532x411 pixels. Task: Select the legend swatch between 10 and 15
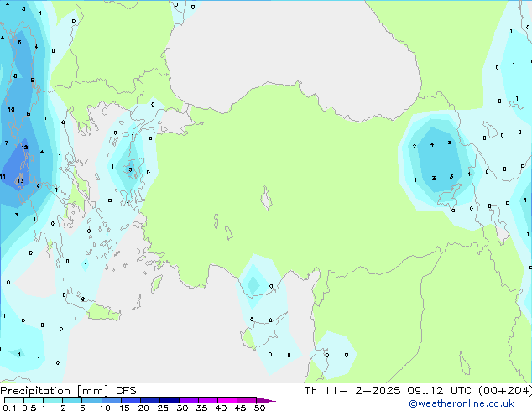point(112,400)
